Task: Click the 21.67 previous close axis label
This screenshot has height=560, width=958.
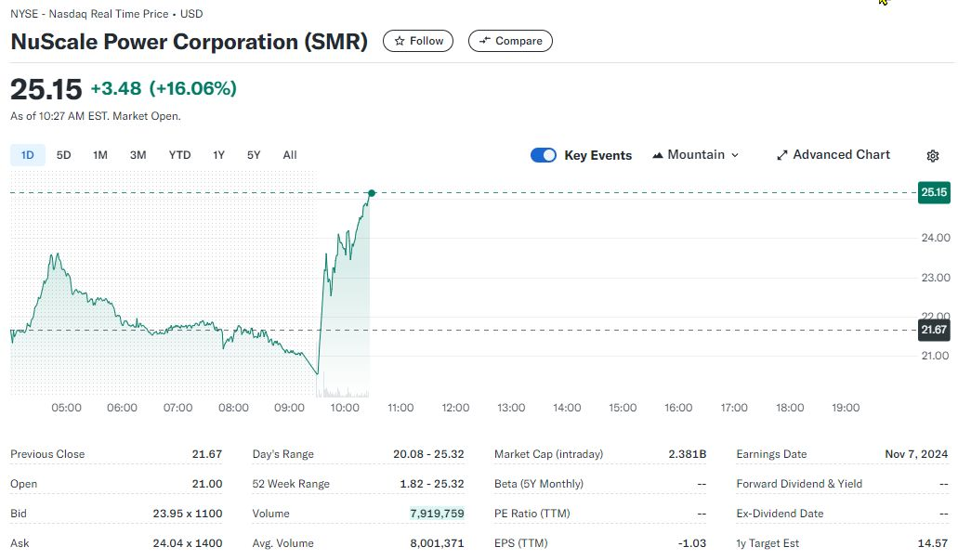Action: pos(934,330)
